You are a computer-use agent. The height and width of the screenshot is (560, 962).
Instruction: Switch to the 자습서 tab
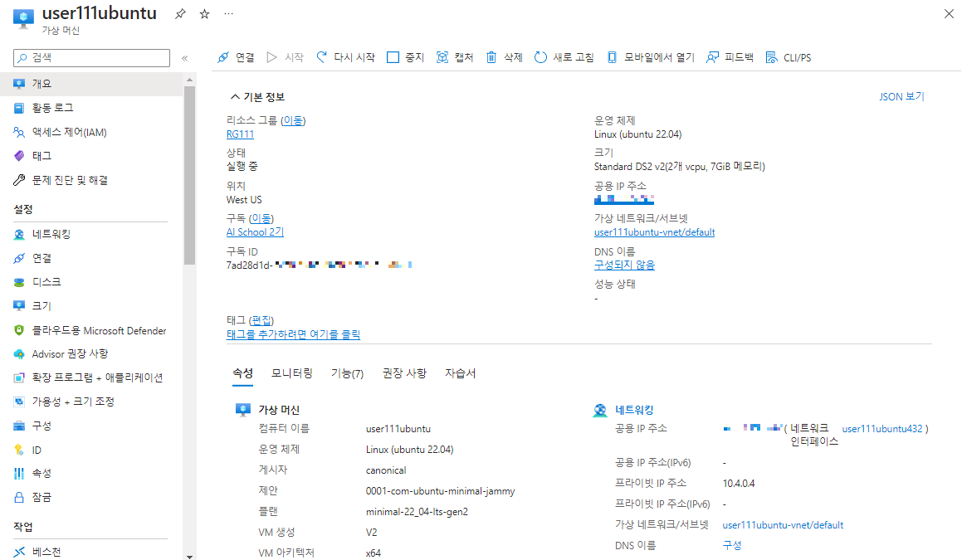(x=460, y=373)
